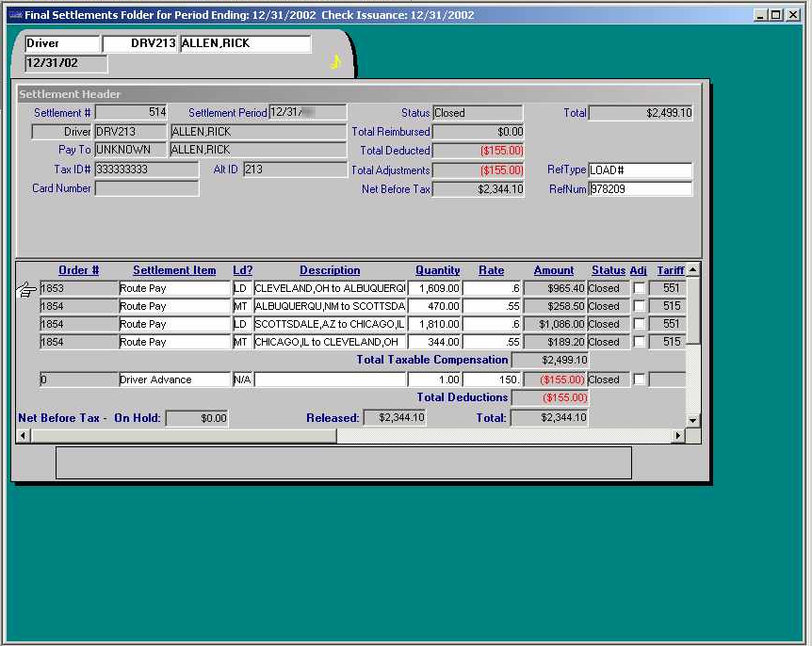The image size is (812, 646).
Task: Click the Total Adjustments field
Action: tap(478, 170)
